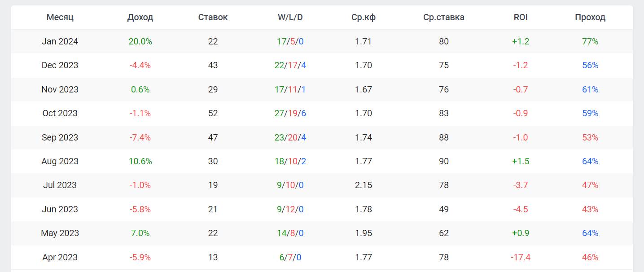
Task: Click the Ср.кф column header
Action: (x=364, y=18)
